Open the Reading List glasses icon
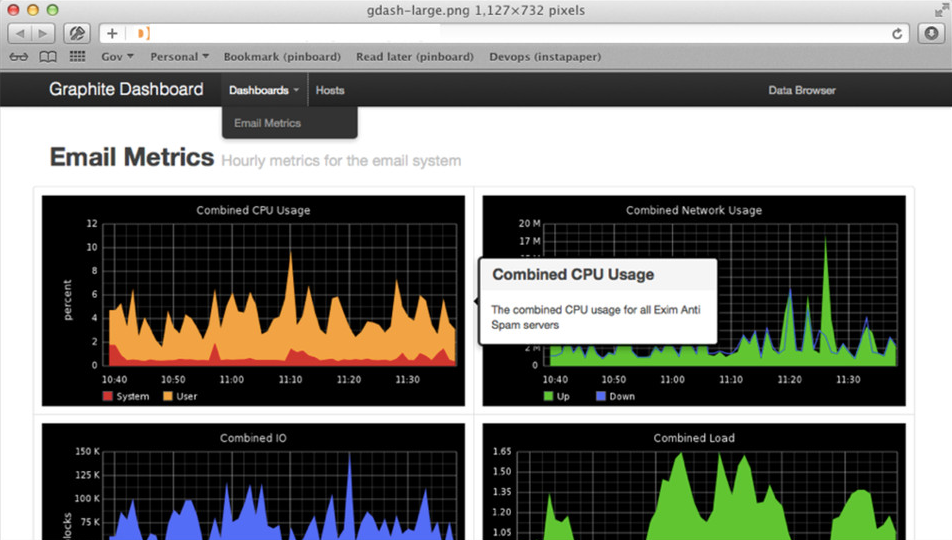 (x=18, y=57)
